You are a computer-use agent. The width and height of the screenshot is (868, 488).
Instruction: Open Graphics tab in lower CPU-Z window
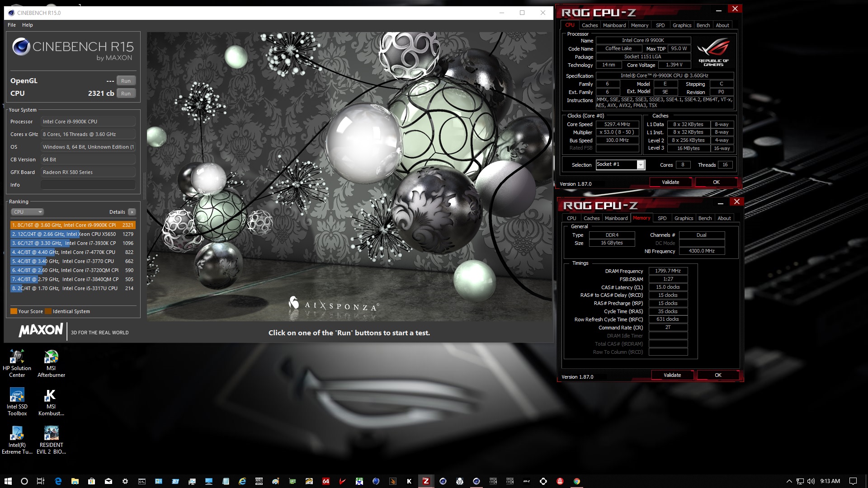coord(684,218)
